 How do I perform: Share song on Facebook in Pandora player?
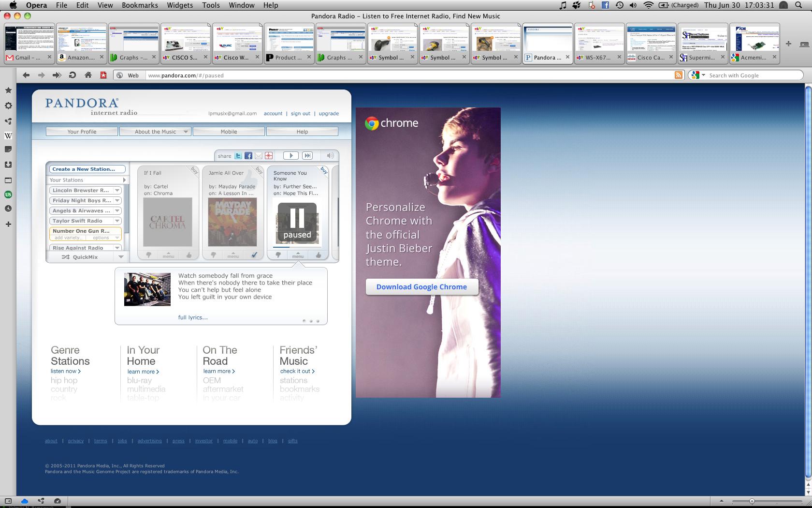248,156
